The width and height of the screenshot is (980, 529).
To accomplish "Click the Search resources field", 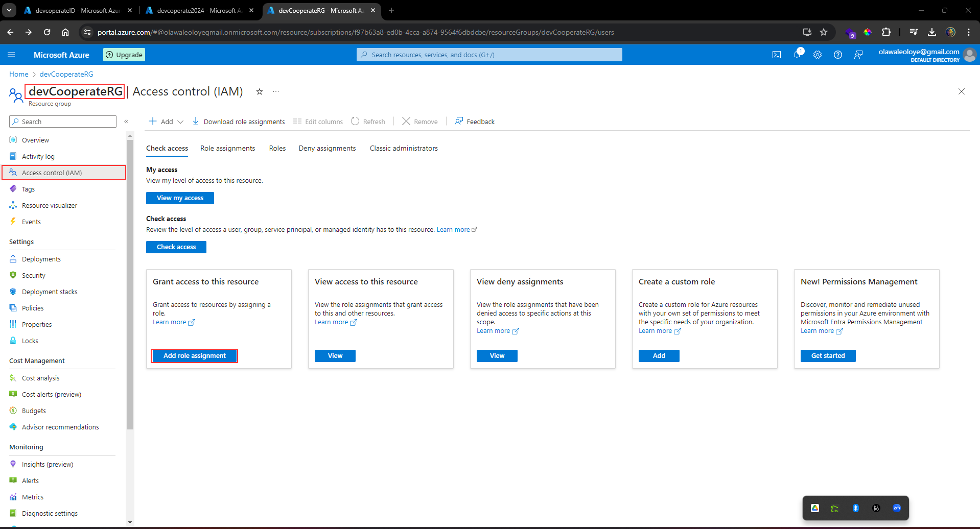I will [x=488, y=55].
